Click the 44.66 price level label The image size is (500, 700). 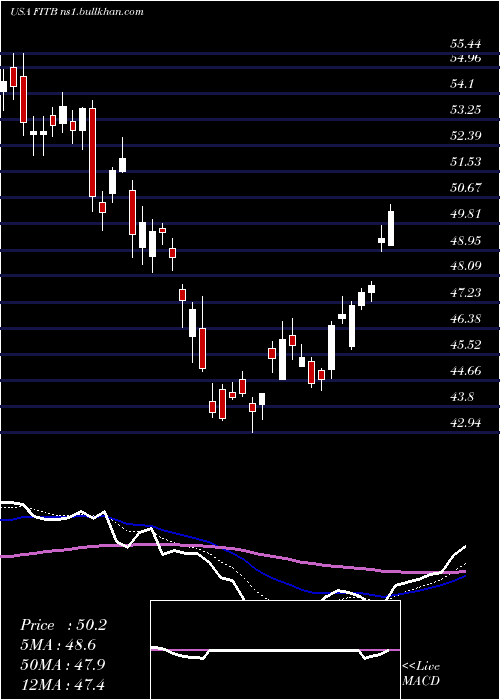465,371
